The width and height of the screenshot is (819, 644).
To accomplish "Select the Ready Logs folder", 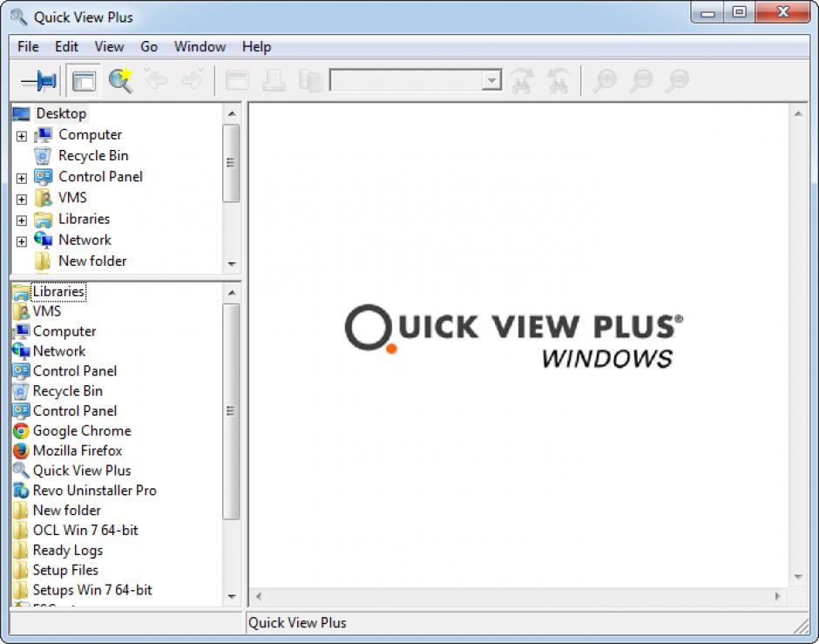I will click(x=68, y=551).
